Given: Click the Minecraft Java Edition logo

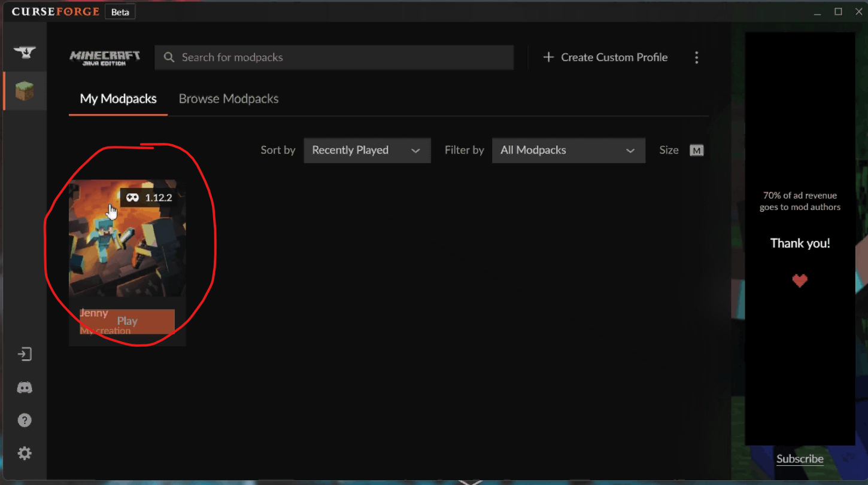Looking at the screenshot, I should click(x=105, y=57).
